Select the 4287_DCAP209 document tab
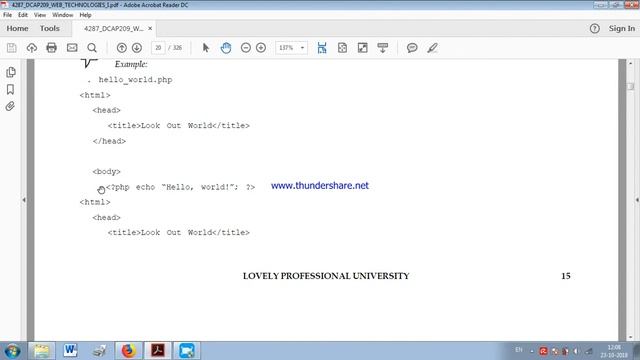 113,29
